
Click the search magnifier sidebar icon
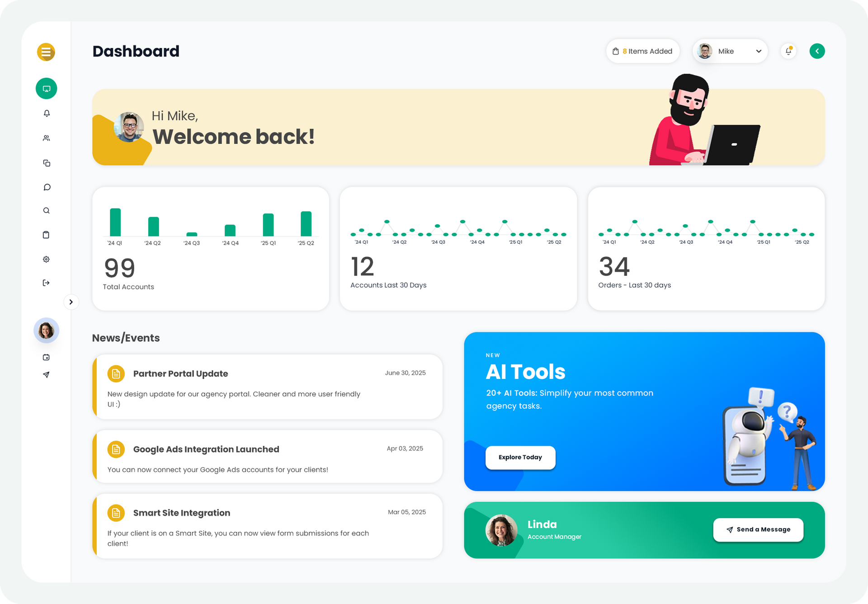pos(46,211)
